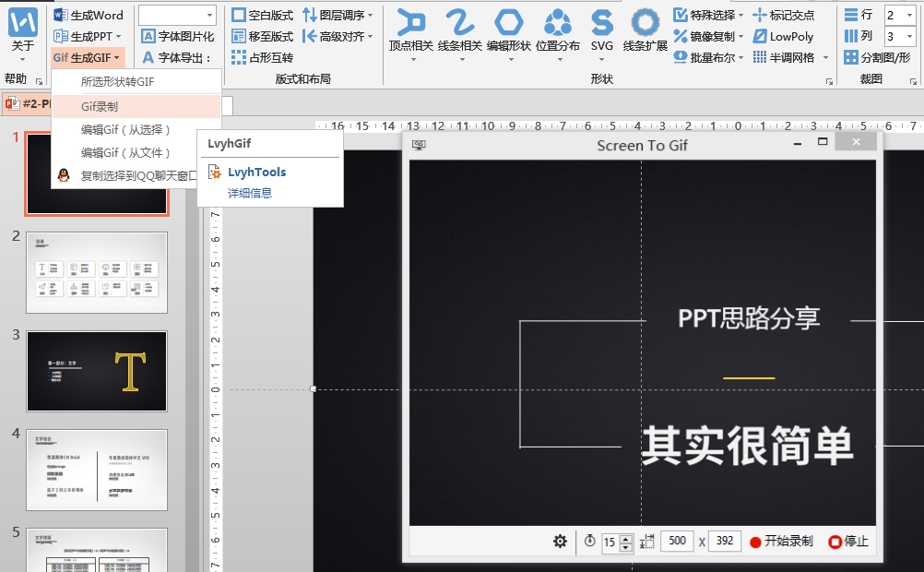The height and width of the screenshot is (572, 924).
Task: Open the 裁图 group dialog launcher
Action: 913,81
